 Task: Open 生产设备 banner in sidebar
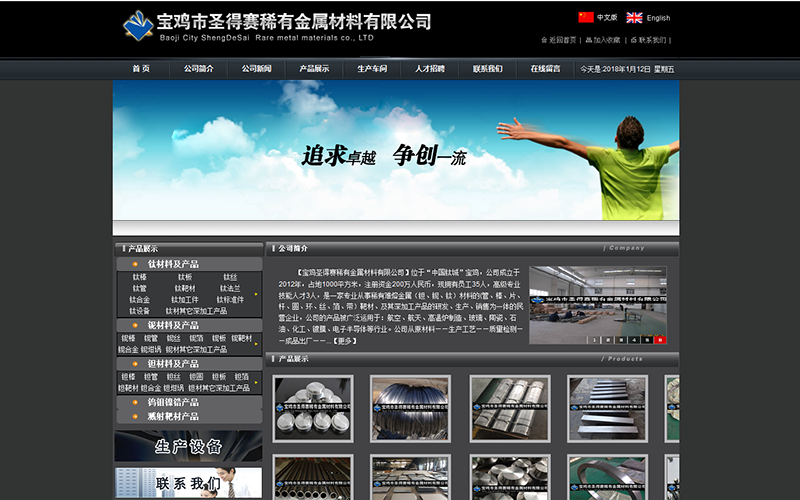188,446
